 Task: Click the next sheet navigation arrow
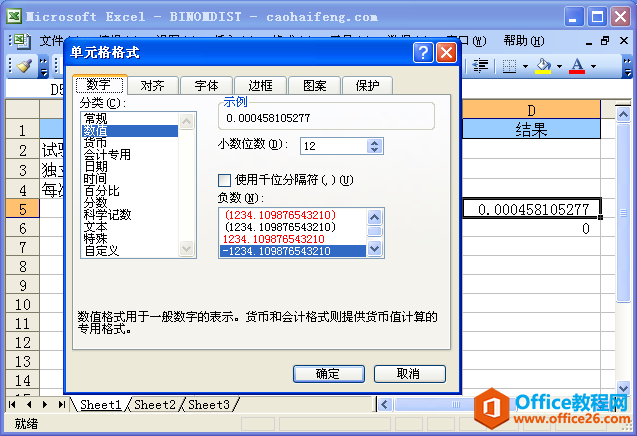point(45,404)
